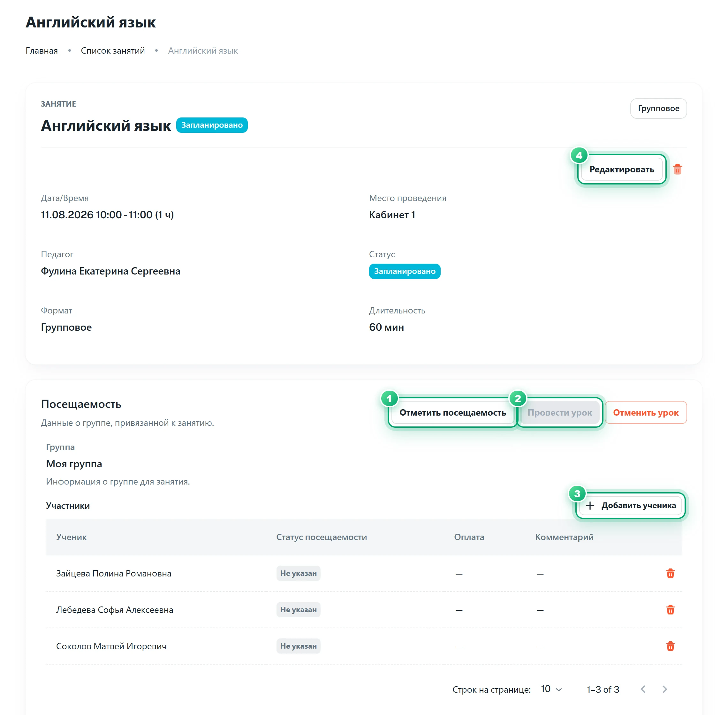Go to next page of participants

664,689
